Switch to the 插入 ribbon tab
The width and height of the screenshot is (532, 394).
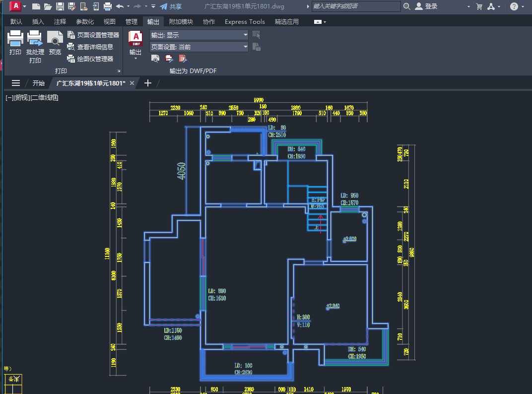(x=38, y=22)
